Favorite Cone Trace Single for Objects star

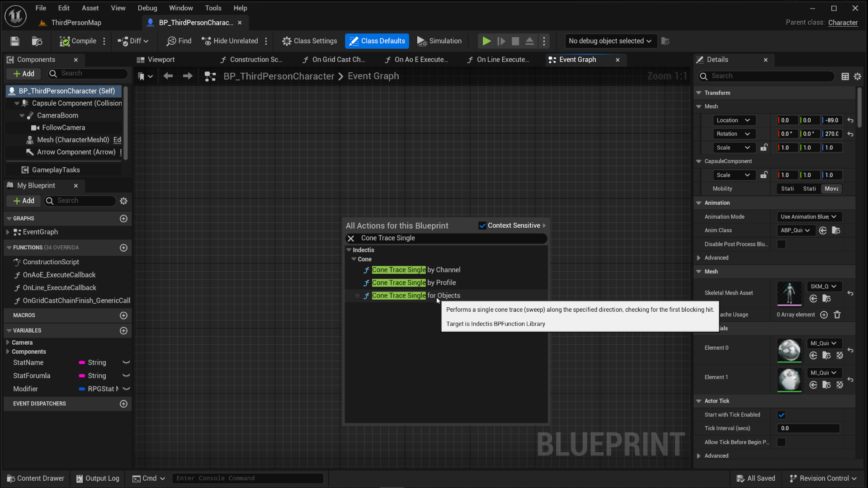coord(357,296)
